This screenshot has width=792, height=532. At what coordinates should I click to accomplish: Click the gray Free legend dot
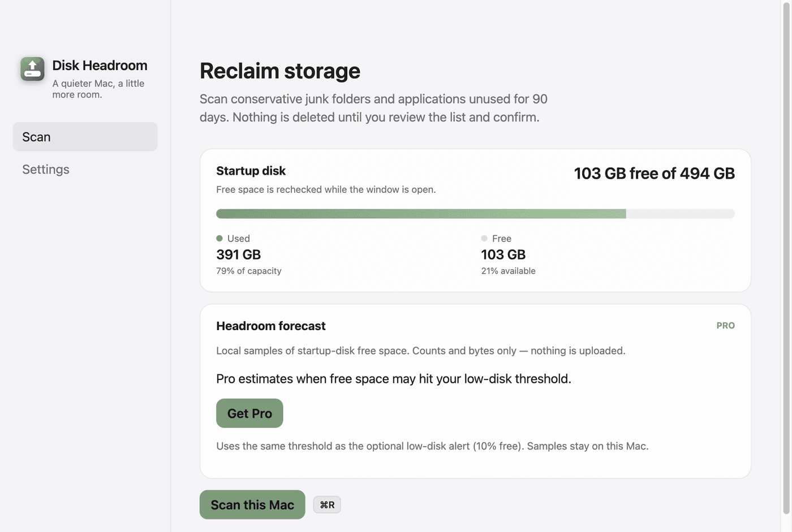coord(484,239)
